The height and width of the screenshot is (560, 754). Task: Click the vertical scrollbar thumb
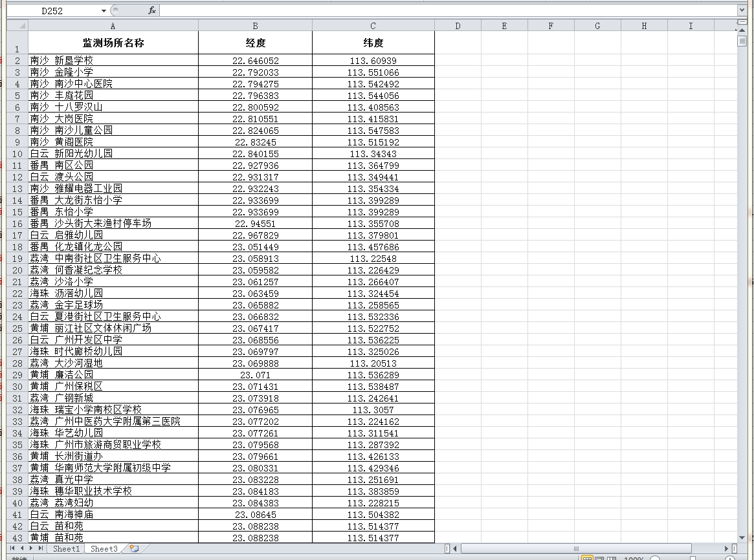pyautogui.click(x=742, y=41)
